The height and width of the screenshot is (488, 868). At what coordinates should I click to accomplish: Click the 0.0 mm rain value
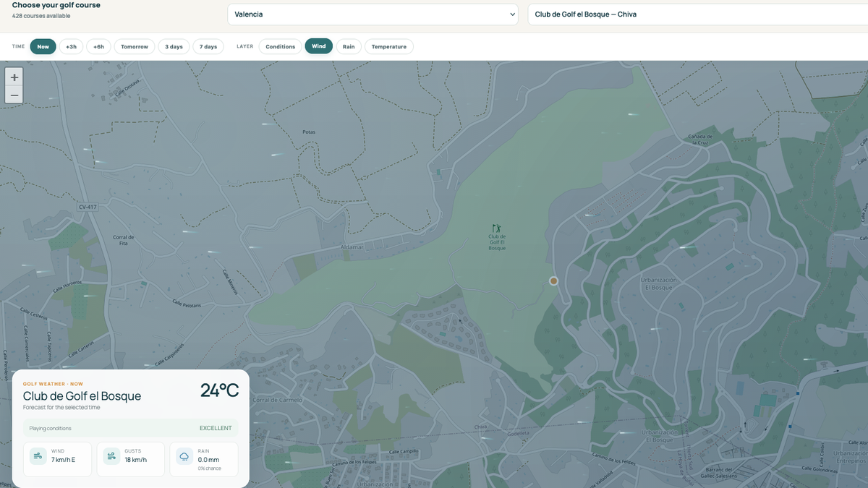pyautogui.click(x=208, y=459)
